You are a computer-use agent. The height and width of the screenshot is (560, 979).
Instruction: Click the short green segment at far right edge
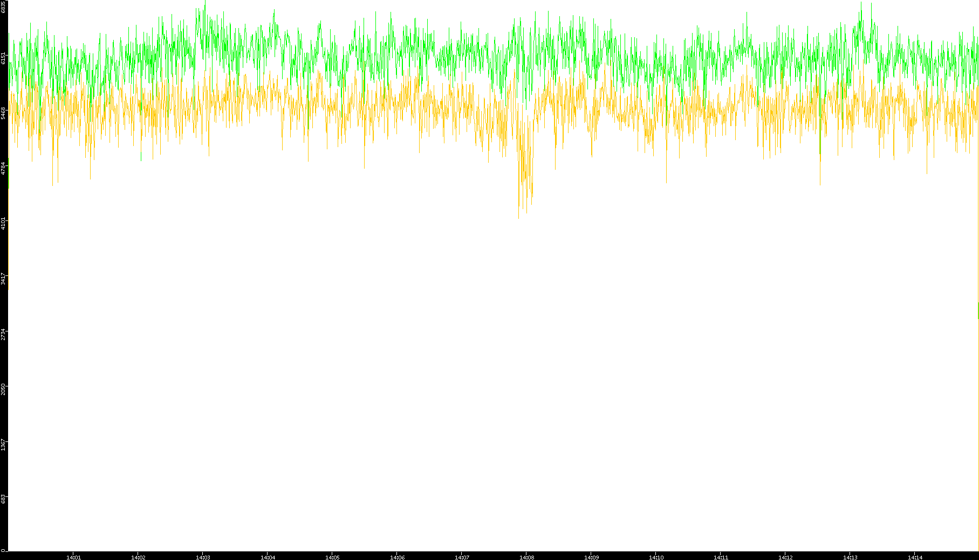pyautogui.click(x=978, y=310)
